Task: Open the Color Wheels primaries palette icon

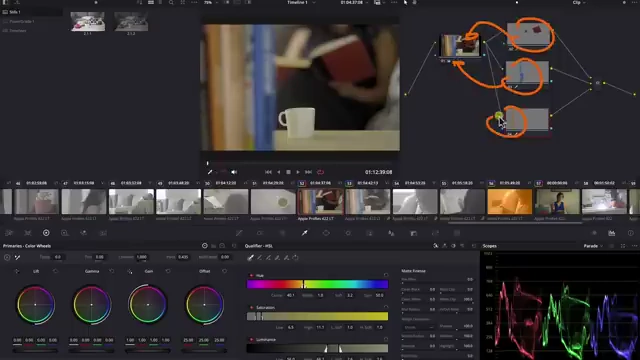Action: pos(46,233)
